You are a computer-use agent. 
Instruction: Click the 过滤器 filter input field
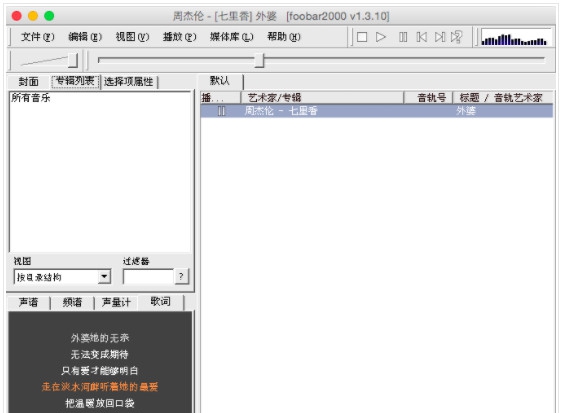[149, 277]
